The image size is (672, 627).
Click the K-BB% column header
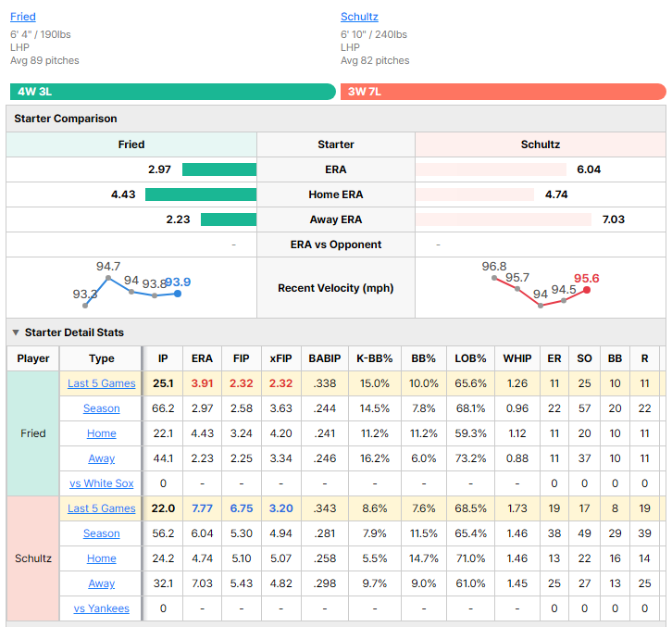(375, 358)
